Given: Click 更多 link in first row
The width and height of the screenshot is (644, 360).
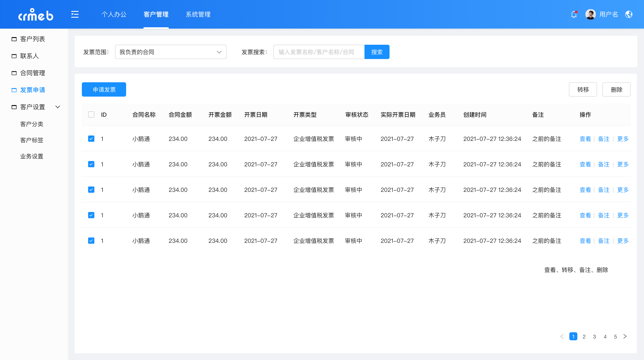Looking at the screenshot, I should click(623, 139).
